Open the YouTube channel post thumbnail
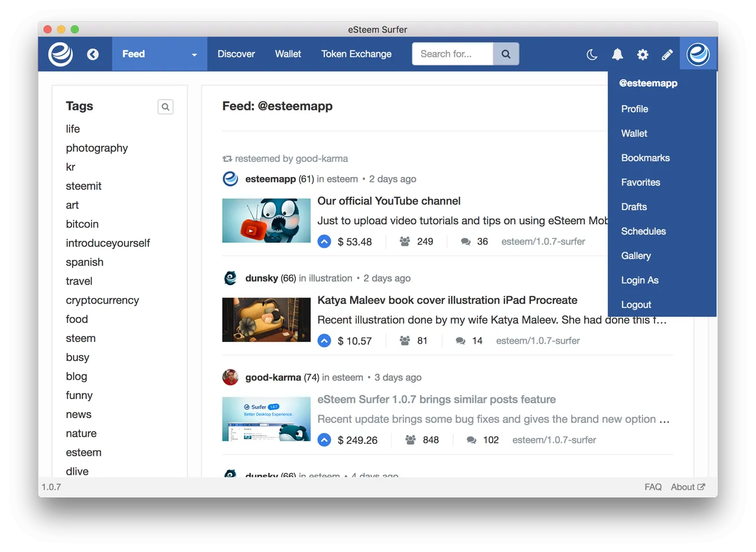The image size is (756, 552). (x=266, y=220)
